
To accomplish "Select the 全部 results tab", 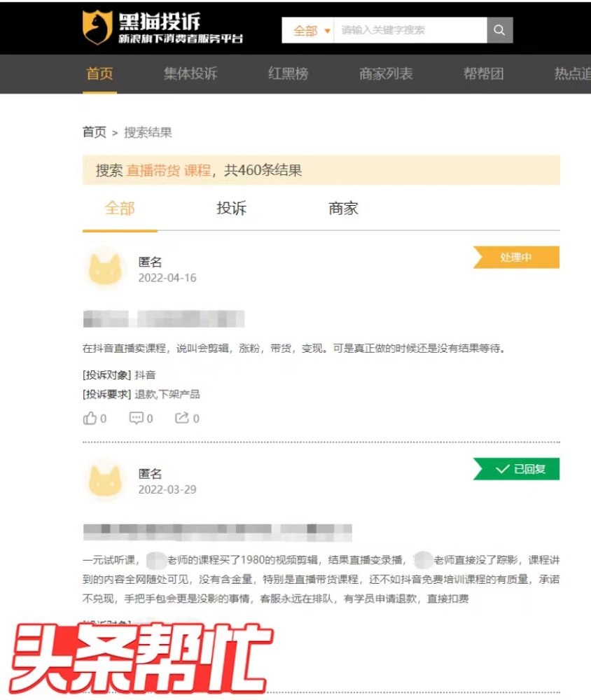I will click(x=120, y=209).
